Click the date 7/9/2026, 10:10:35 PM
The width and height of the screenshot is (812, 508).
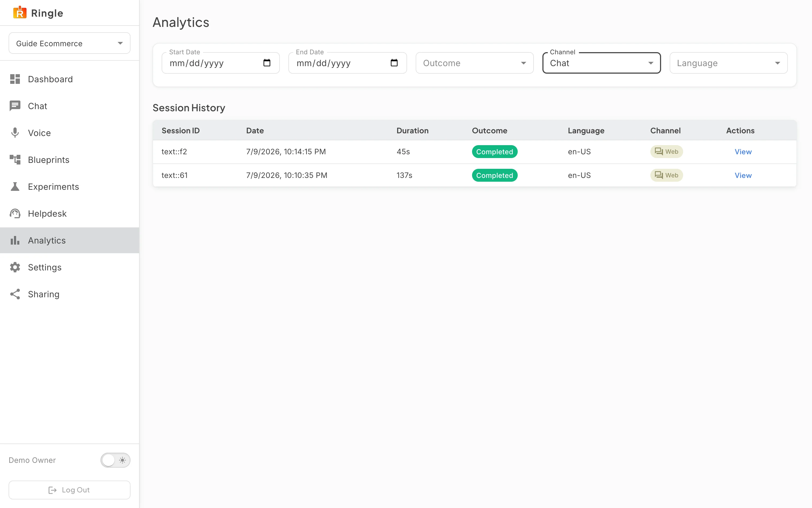point(287,175)
